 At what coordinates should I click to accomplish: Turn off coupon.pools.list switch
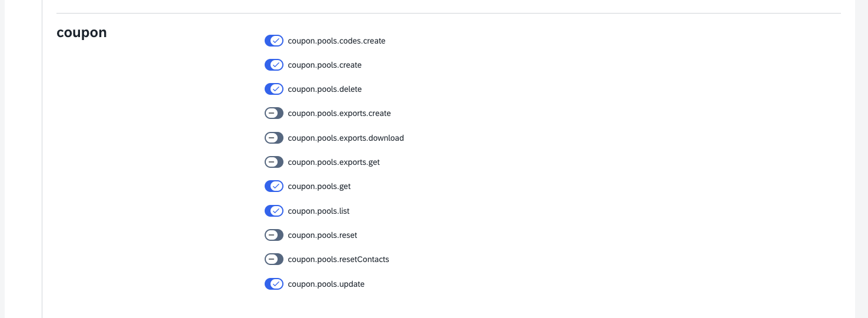point(274,211)
